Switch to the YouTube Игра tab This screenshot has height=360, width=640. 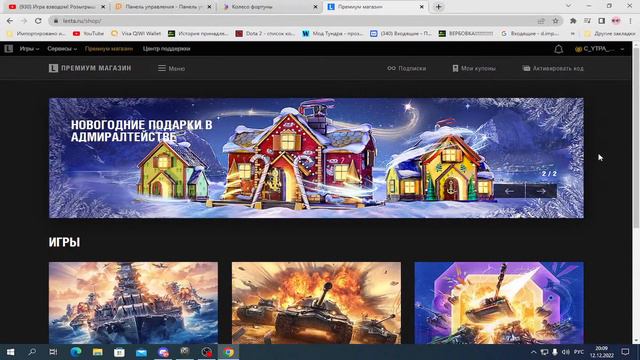[57, 7]
